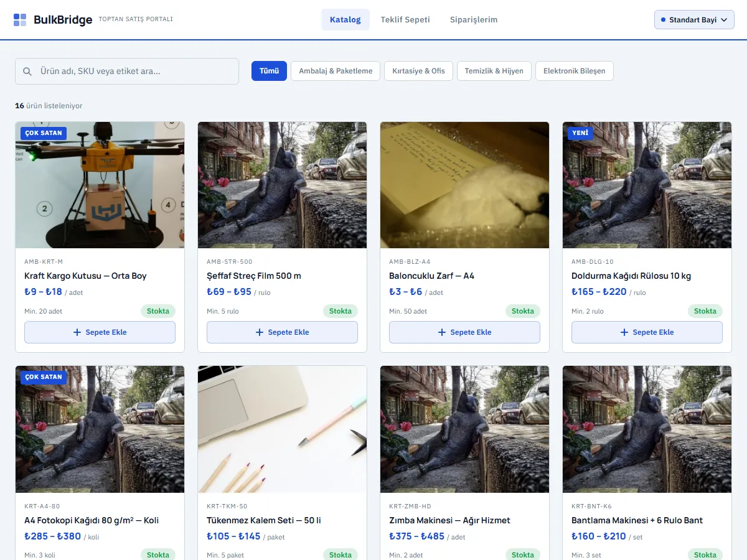
Task: Click plus icon on Kraft Kargo Kutusu button
Action: click(77, 332)
